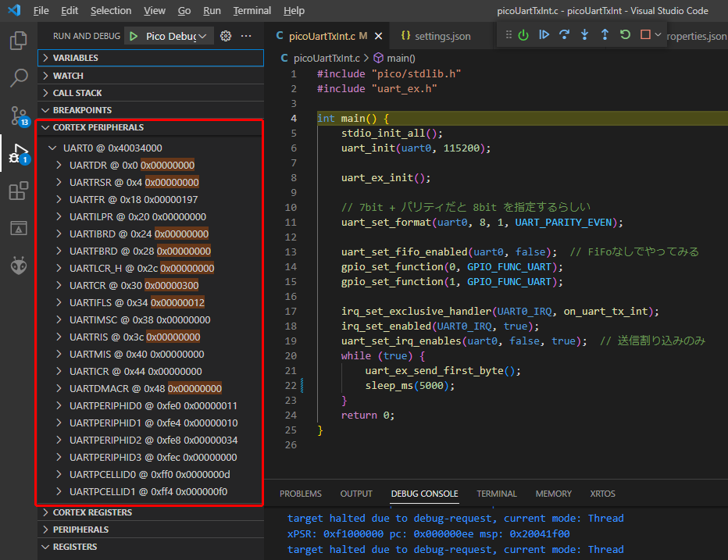Collapse the UART0 @ 0x40034000 node
This screenshot has width=728, height=560.
[x=52, y=148]
